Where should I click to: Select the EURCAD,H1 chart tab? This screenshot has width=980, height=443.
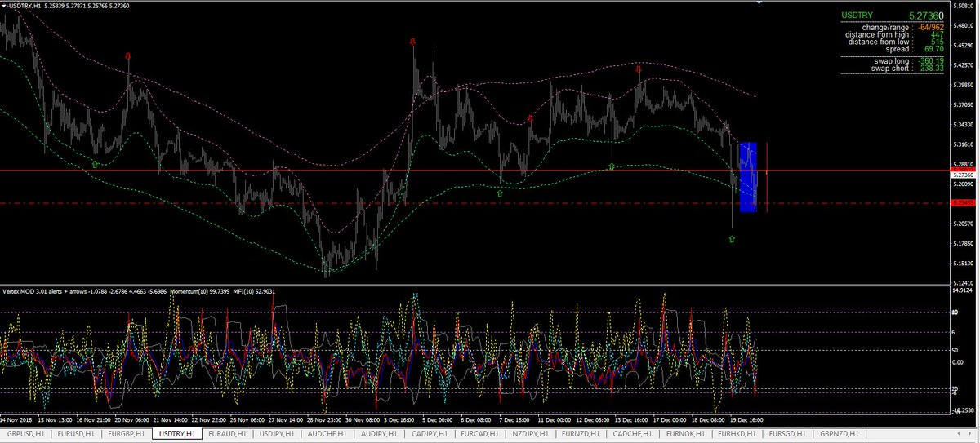481,433
